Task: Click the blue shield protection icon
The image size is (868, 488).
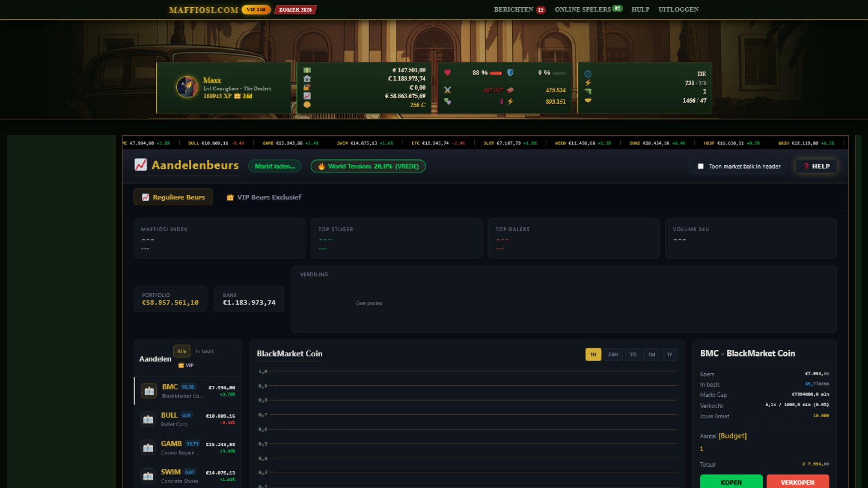Action: pyautogui.click(x=510, y=73)
